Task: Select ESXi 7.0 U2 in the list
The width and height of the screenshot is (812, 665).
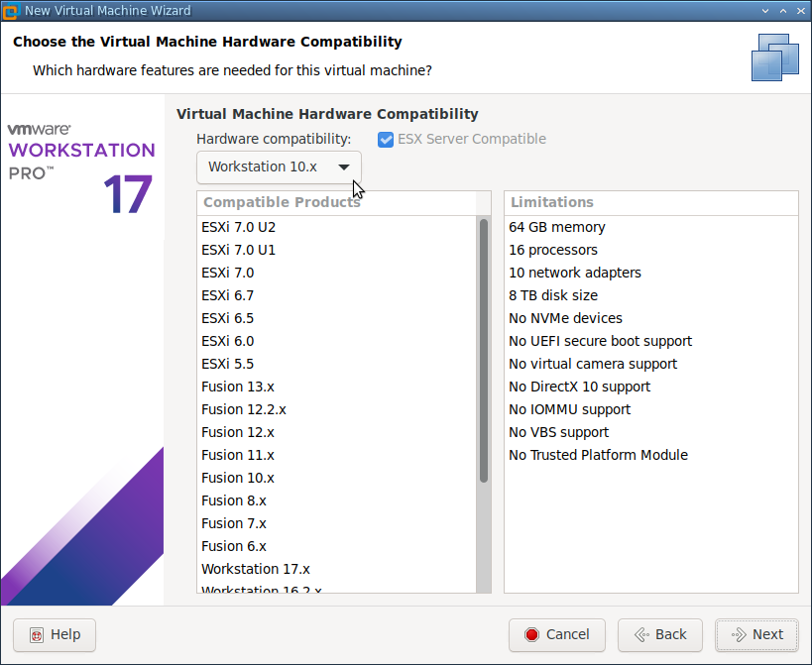Action: pyautogui.click(x=337, y=227)
